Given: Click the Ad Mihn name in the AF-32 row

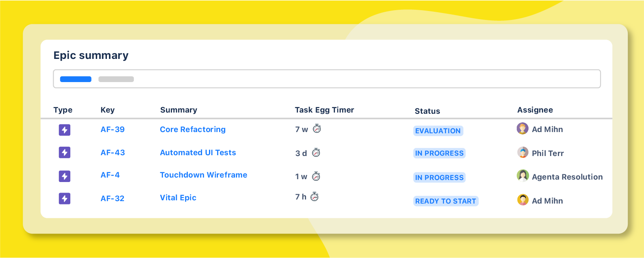Looking at the screenshot, I should pos(547,201).
